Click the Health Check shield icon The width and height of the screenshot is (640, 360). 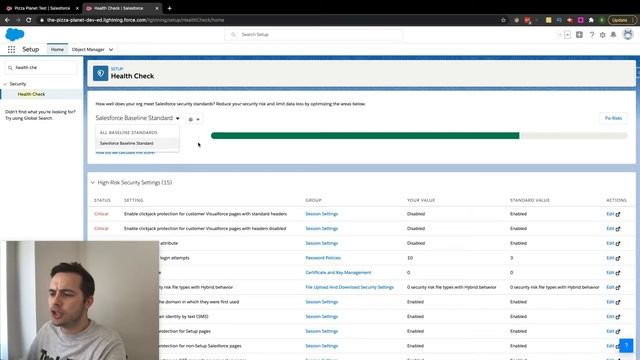pyautogui.click(x=100, y=73)
